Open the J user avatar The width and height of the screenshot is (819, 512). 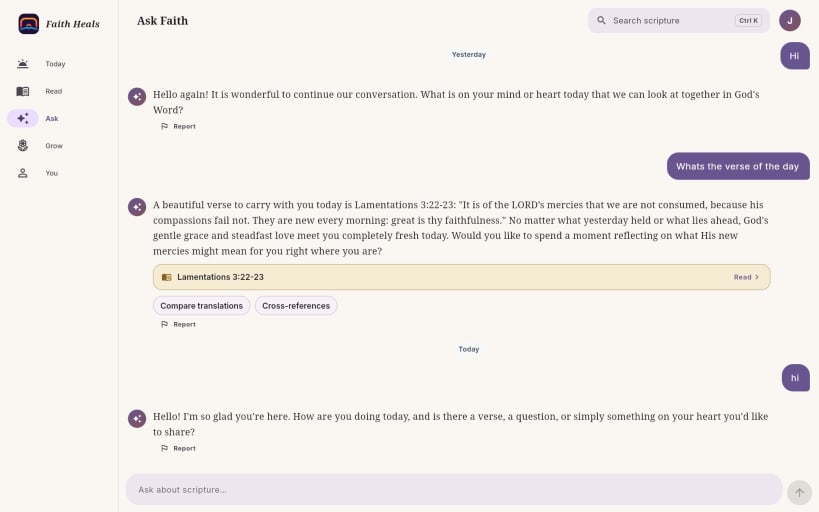tap(790, 20)
